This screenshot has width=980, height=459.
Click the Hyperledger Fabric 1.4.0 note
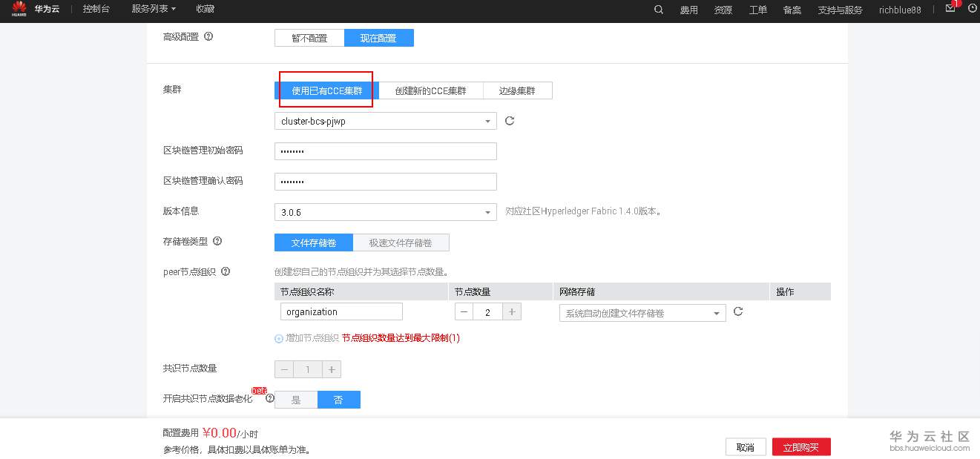click(583, 211)
